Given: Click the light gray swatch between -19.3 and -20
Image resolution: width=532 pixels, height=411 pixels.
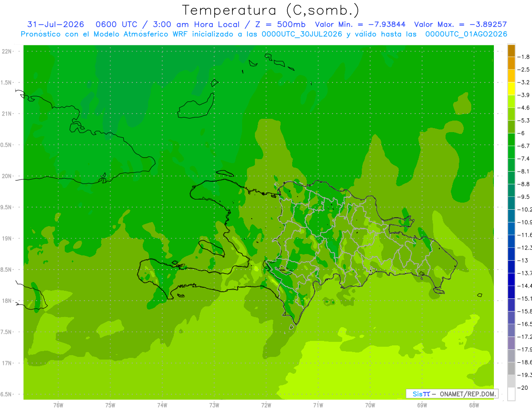Looking at the screenshot, I should (511, 381).
